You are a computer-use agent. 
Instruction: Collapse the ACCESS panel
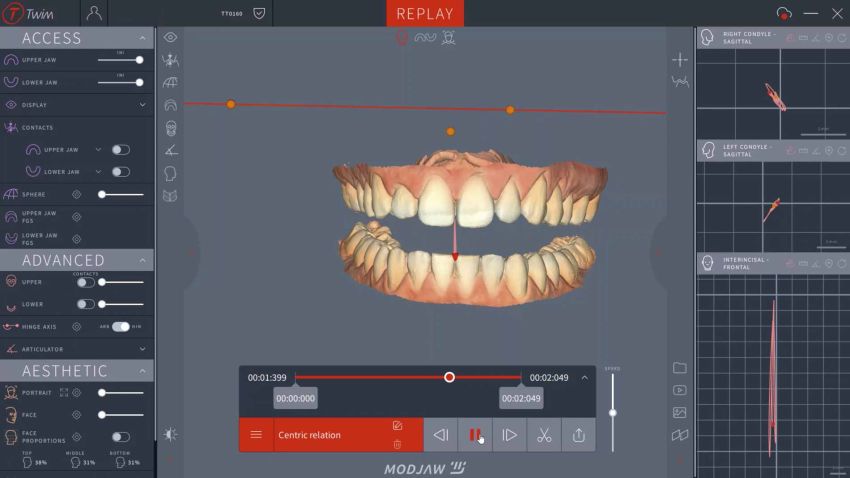coord(143,38)
